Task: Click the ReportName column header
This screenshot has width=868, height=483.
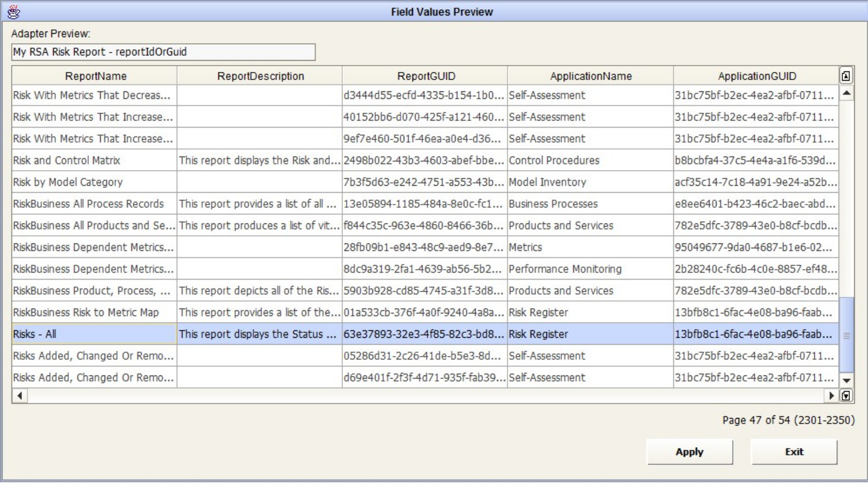Action: point(94,76)
